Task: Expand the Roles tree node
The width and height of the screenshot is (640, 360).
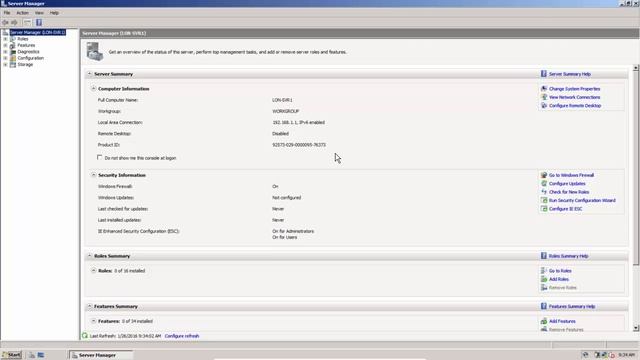Action: [5, 39]
